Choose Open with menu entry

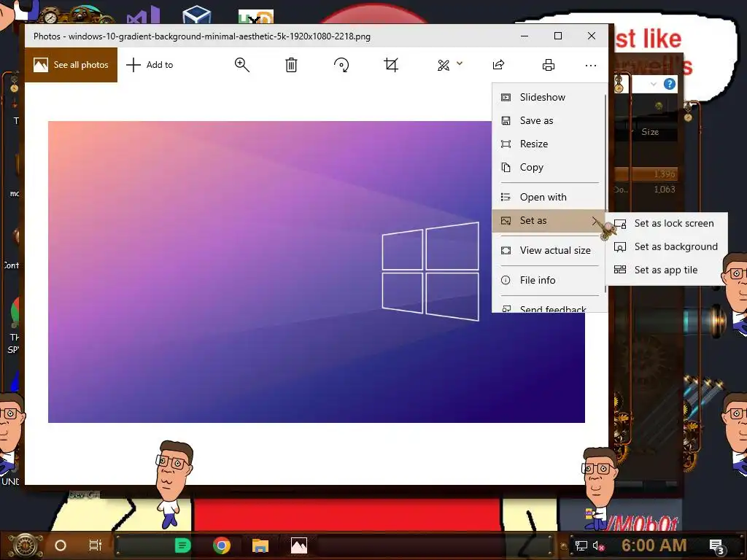(549, 197)
